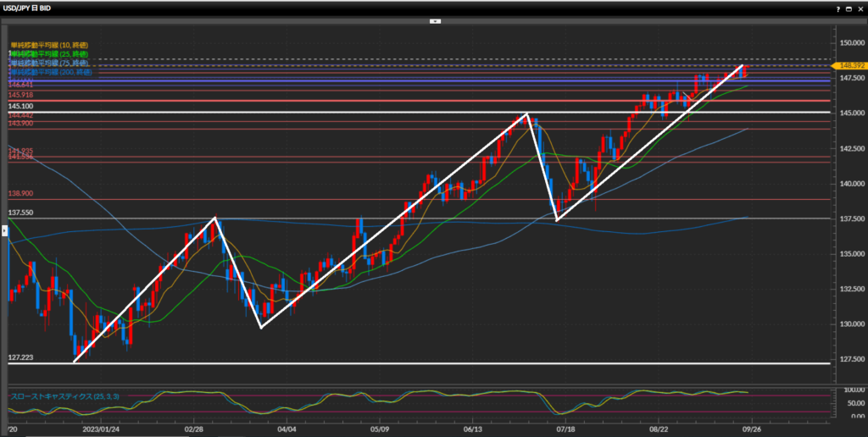Screen dimensions: 868x437
Task: Select the 200-period moving average label
Action: 51,73
